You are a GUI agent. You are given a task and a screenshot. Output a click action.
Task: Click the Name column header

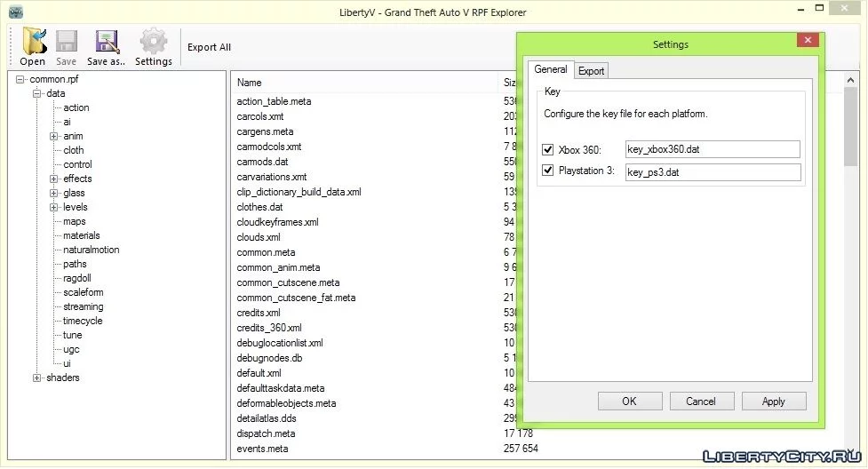tap(249, 83)
